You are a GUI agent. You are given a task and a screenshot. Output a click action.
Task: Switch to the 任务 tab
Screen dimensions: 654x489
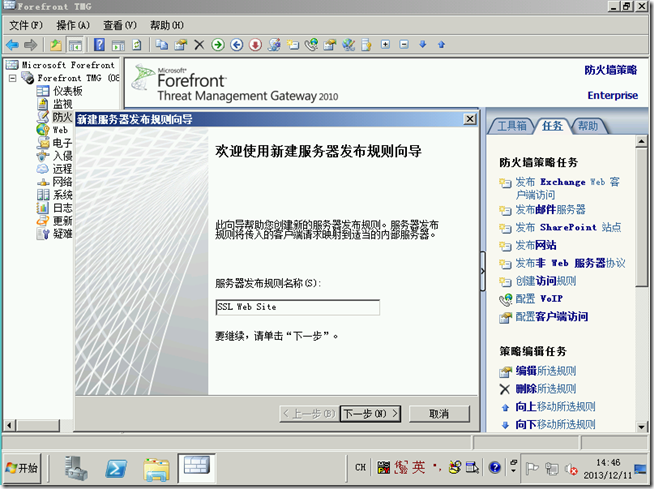pos(552,126)
